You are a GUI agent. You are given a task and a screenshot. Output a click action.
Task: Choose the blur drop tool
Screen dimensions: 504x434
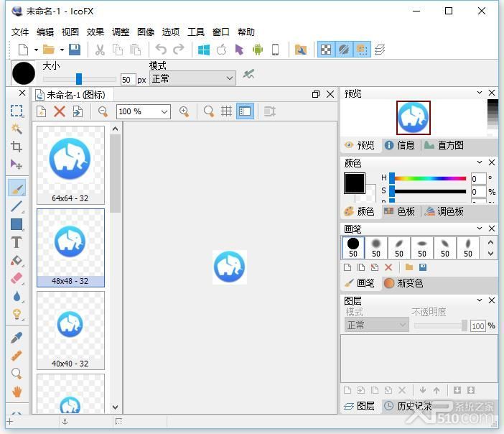pos(17,296)
